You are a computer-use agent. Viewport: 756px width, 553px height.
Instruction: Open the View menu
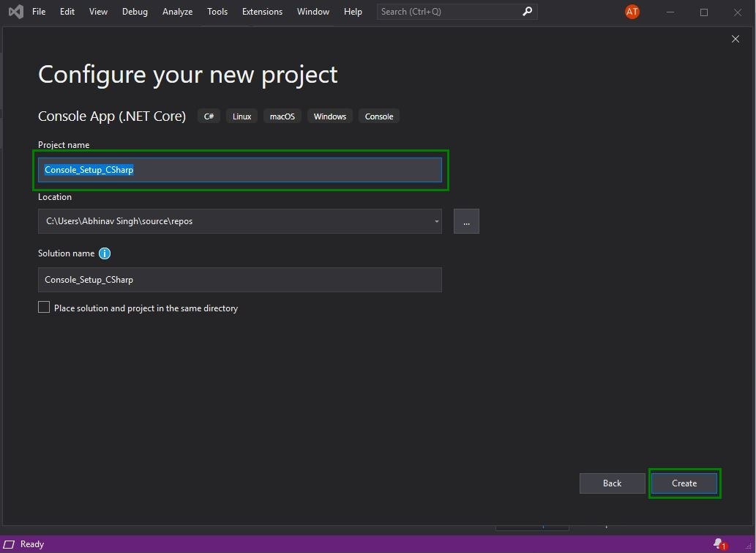(x=98, y=12)
